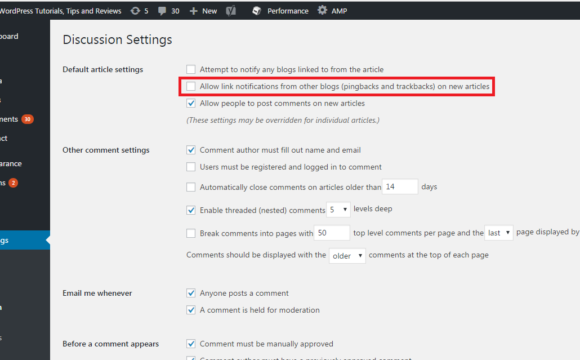Open the levels deep dropdown showing 5
This screenshot has width=580, height=360.
pos(338,210)
